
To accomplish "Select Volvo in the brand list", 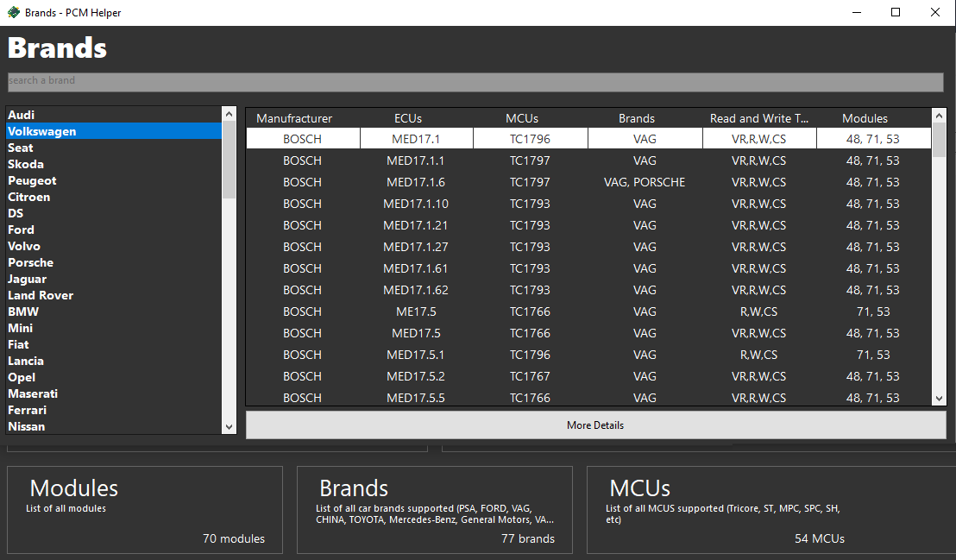I will tap(114, 247).
